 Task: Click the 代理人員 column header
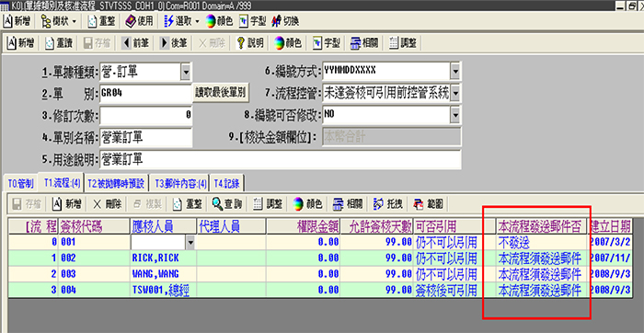[231, 226]
